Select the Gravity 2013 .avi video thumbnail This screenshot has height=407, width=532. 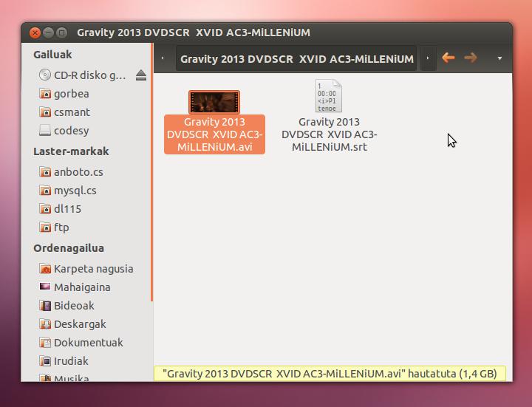coord(214,101)
